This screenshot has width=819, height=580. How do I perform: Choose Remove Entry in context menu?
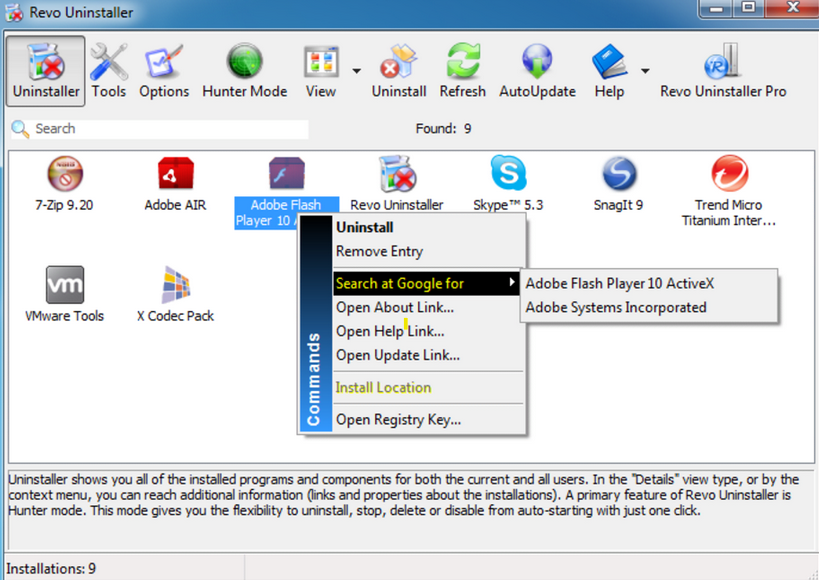coord(428,251)
